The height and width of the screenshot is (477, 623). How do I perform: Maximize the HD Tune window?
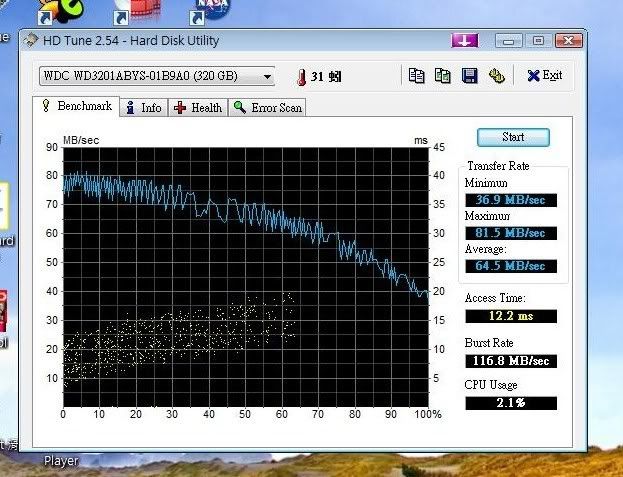pos(538,41)
